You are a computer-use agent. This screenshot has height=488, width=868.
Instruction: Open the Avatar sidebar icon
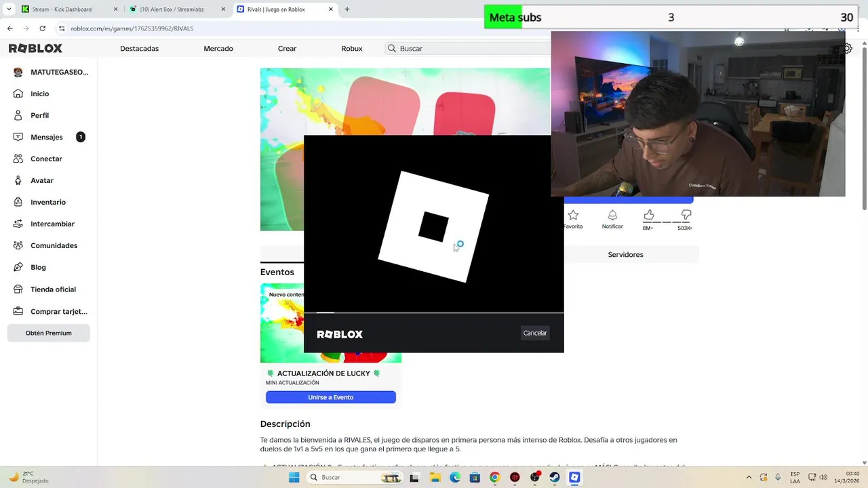18,180
